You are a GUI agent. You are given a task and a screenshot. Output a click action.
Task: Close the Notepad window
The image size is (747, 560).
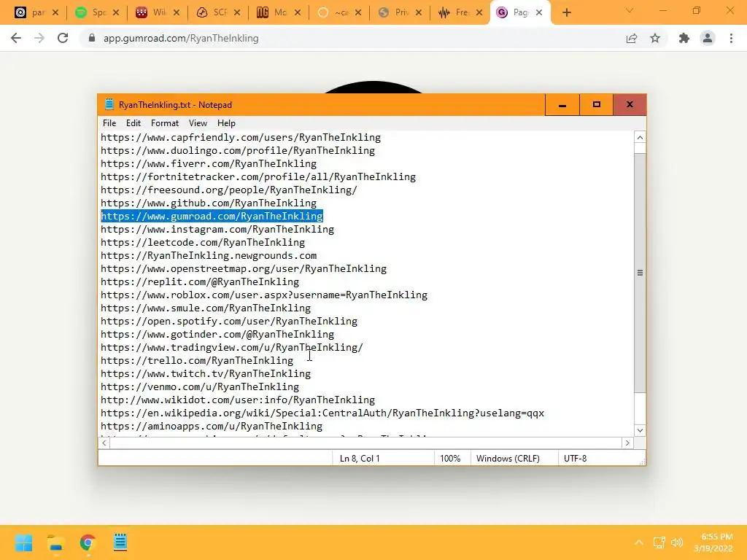(630, 105)
